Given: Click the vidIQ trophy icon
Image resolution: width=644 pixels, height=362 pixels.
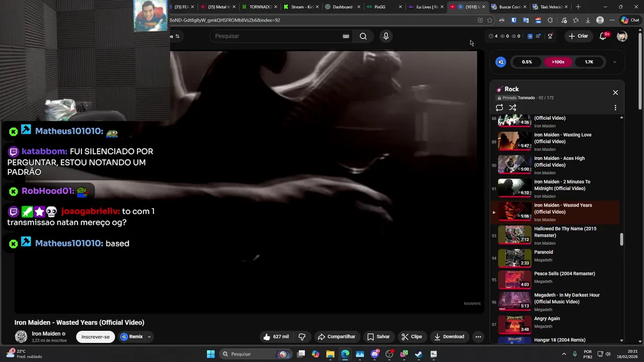Looking at the screenshot, I should (550, 36).
